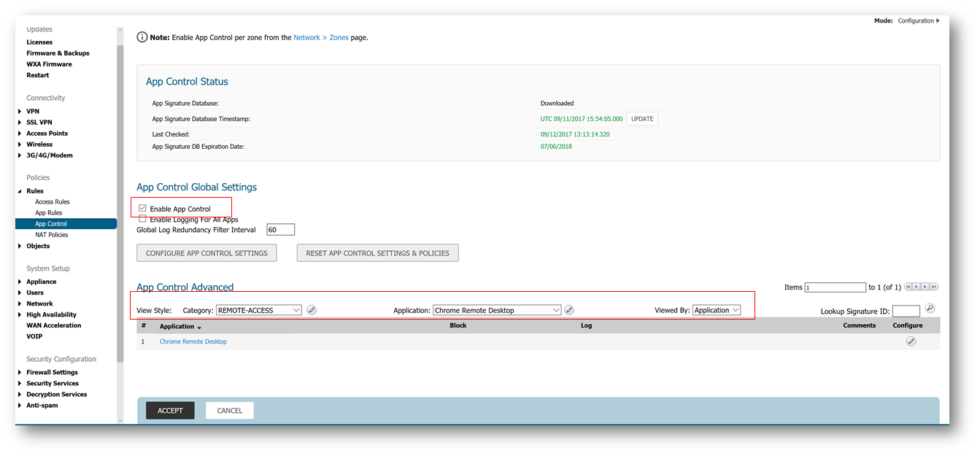Go to the last page of items
Viewport: 980px width, 456px height.
pyautogui.click(x=934, y=287)
